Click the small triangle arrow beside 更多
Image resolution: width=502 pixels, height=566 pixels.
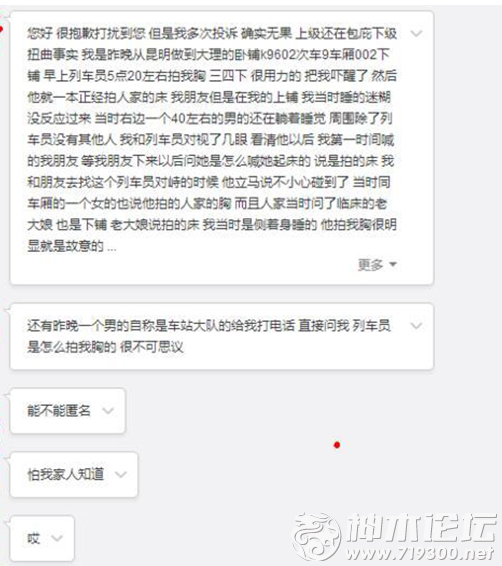tap(393, 265)
